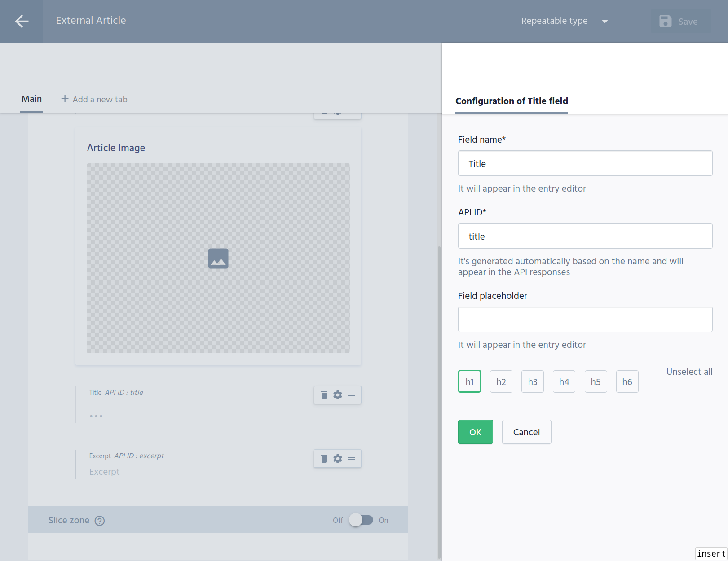
Task: Switch to the Main tab
Action: (x=31, y=99)
